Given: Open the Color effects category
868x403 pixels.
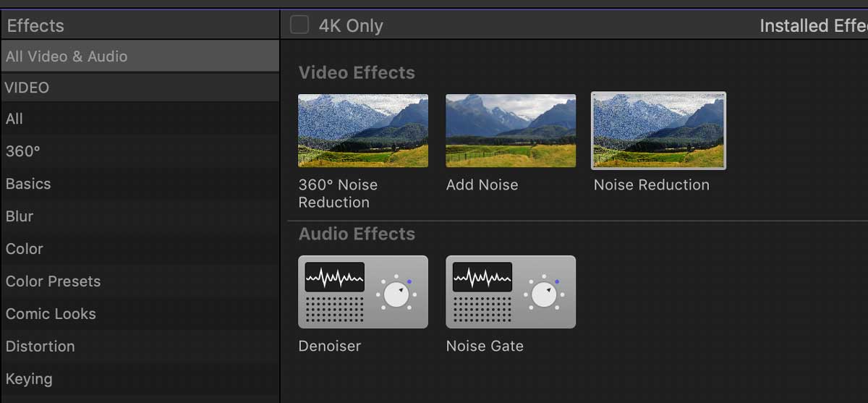Looking at the screenshot, I should coord(140,249).
